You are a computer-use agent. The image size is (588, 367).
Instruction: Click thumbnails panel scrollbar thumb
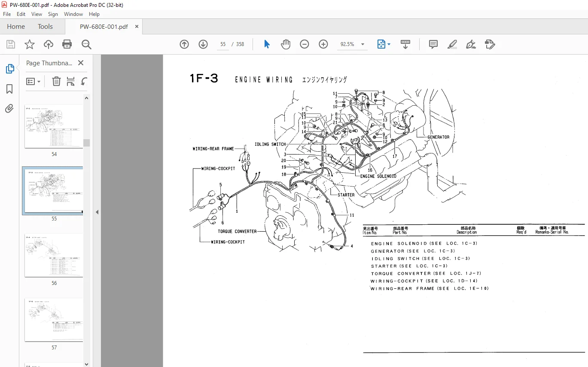tap(87, 143)
